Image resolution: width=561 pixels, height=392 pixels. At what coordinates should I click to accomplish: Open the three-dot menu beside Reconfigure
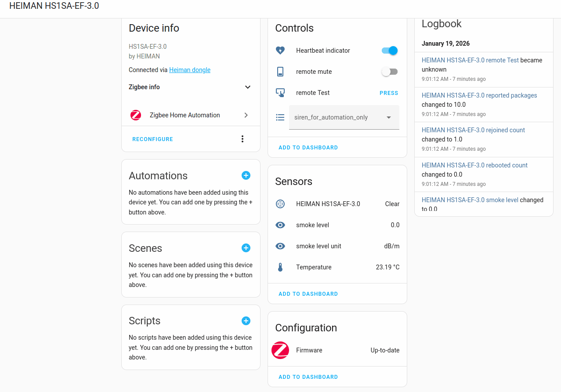click(x=242, y=139)
